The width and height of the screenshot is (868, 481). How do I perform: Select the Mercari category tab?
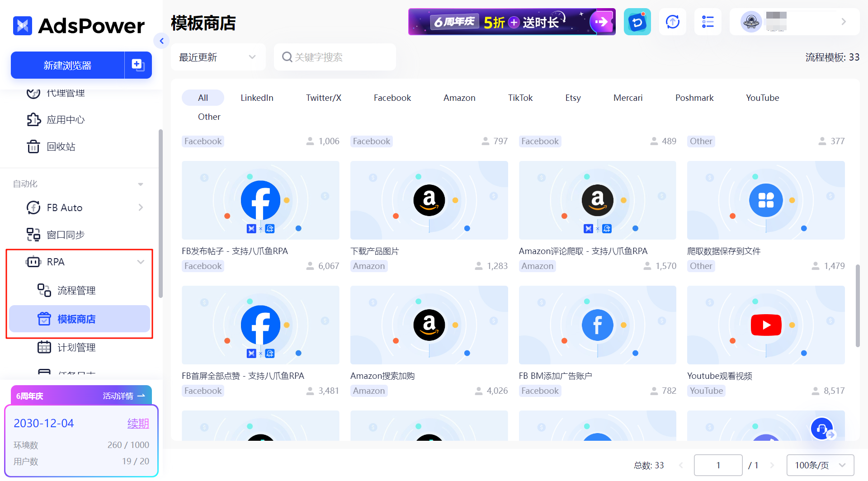[628, 98]
